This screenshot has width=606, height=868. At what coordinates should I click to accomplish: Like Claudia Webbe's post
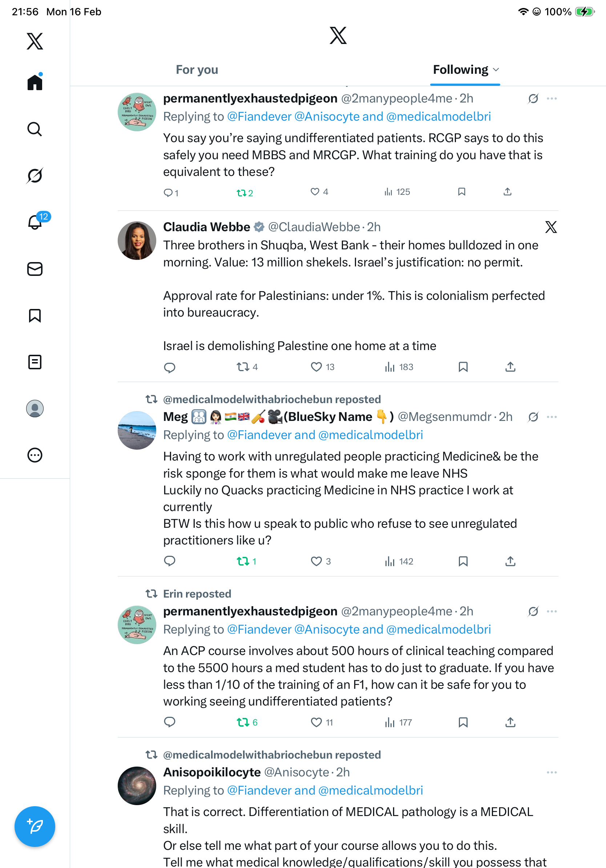tap(316, 367)
